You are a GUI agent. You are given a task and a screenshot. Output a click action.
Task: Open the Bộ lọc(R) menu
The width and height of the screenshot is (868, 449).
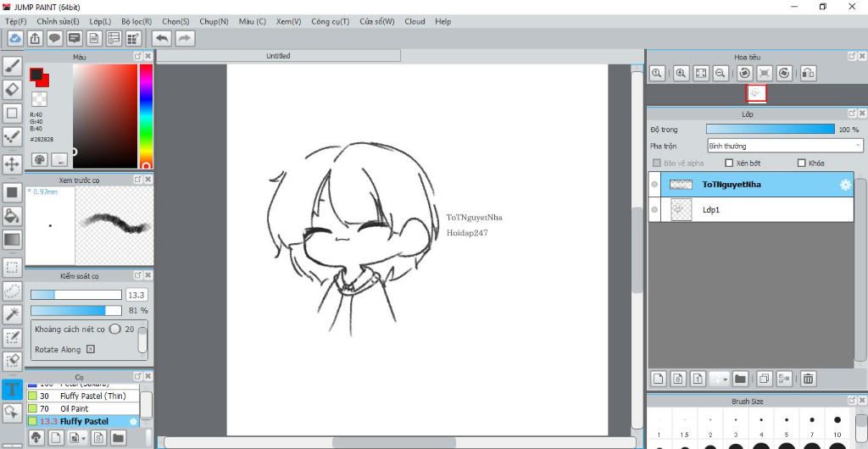tap(136, 21)
